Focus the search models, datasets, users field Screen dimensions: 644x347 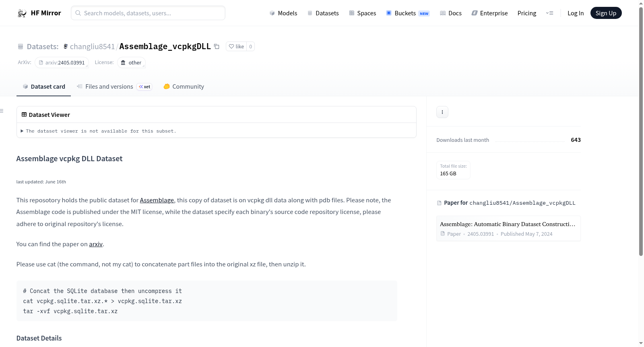148,13
